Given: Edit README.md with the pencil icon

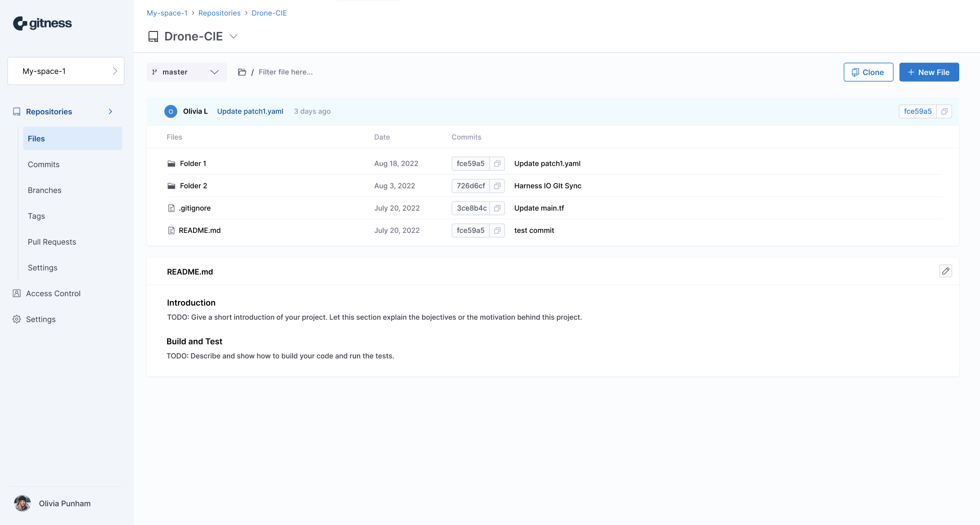Looking at the screenshot, I should point(945,271).
